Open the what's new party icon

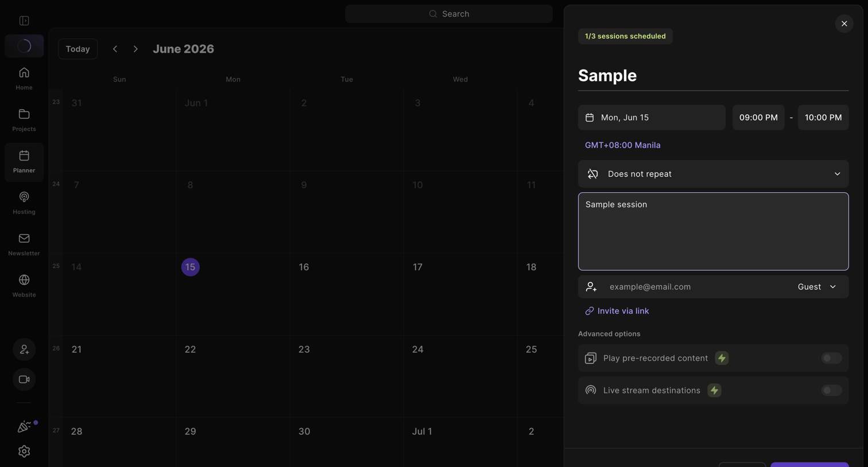click(x=24, y=426)
